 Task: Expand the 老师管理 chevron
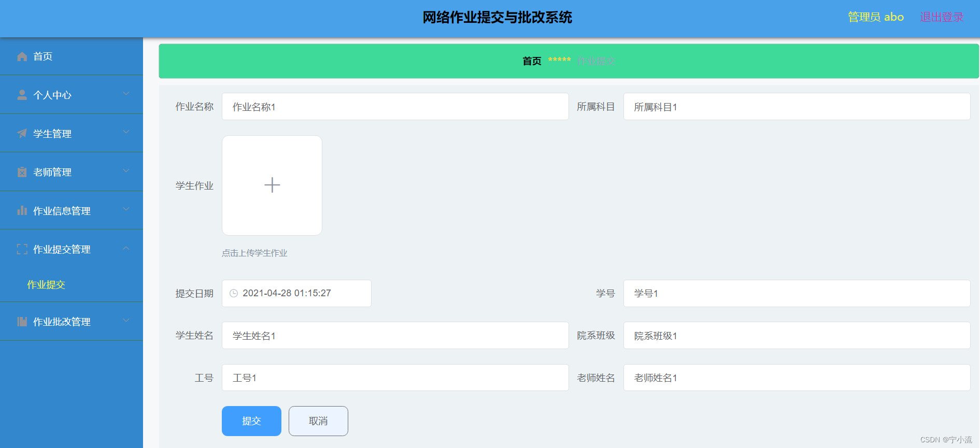(126, 171)
